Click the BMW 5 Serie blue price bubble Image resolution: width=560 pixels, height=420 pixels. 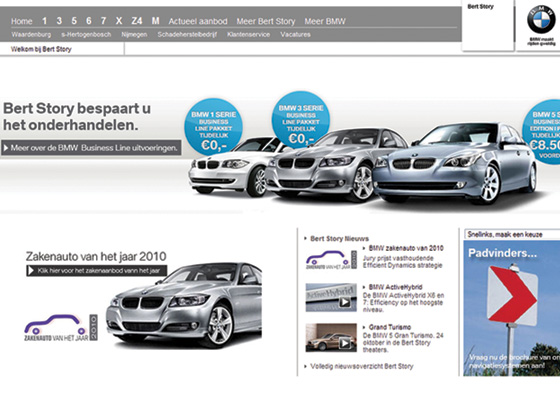tap(542, 131)
